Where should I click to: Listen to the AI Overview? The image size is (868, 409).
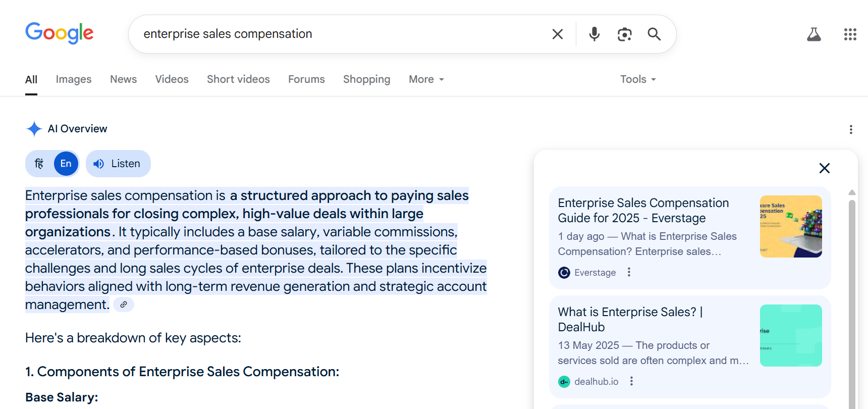point(118,164)
